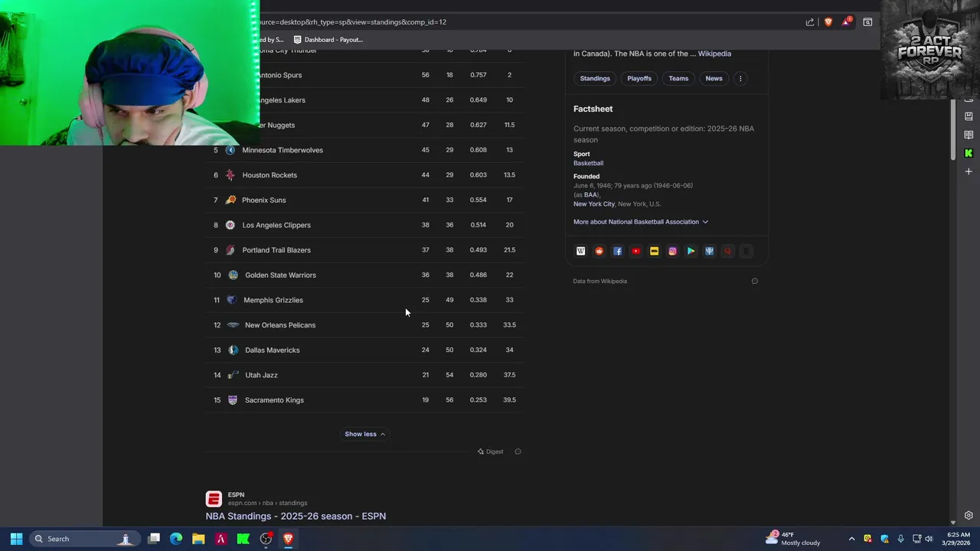Open the red A app on taskbar
Screen dimensions: 980x551
(220, 539)
